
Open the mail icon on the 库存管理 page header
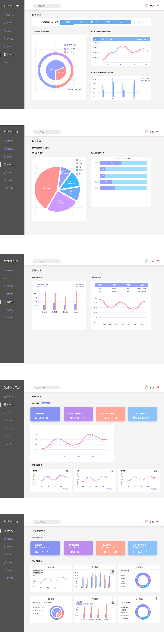(157, 132)
